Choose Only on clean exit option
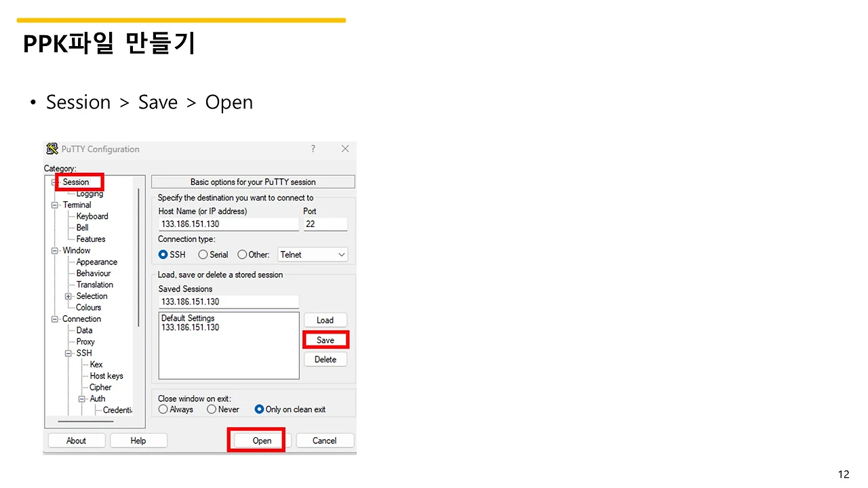Image resolution: width=868 pixels, height=488 pixels. 259,409
